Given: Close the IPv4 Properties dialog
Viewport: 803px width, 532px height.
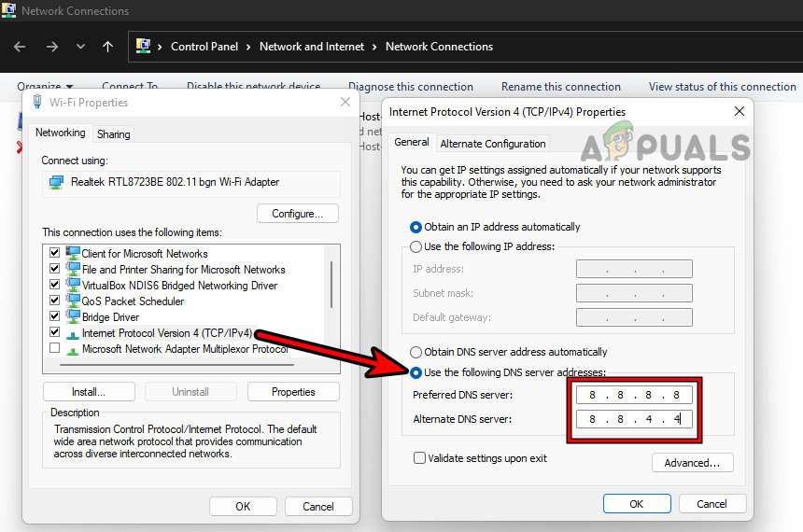Looking at the screenshot, I should [x=739, y=111].
